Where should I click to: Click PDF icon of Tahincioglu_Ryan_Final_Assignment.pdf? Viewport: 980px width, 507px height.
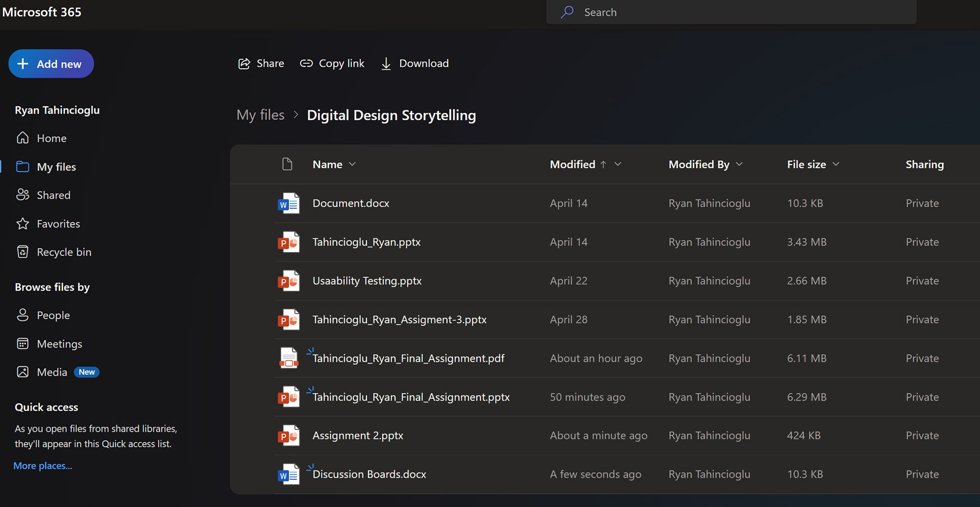tap(289, 358)
